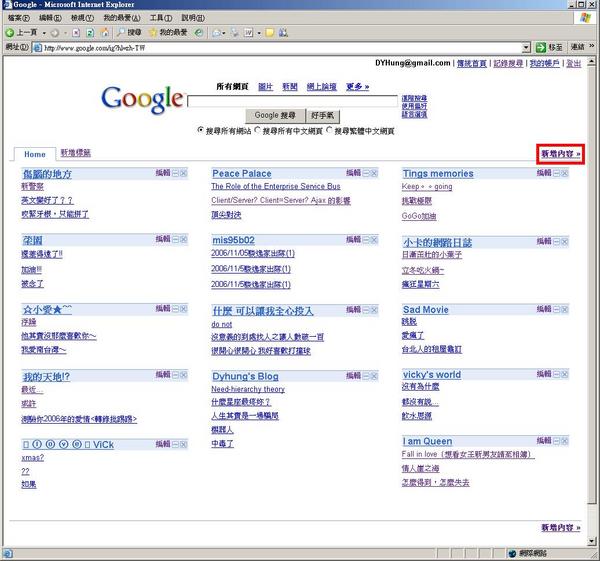Open the 工具(T) menu
Screen dimensions: 600x561
(x=161, y=18)
